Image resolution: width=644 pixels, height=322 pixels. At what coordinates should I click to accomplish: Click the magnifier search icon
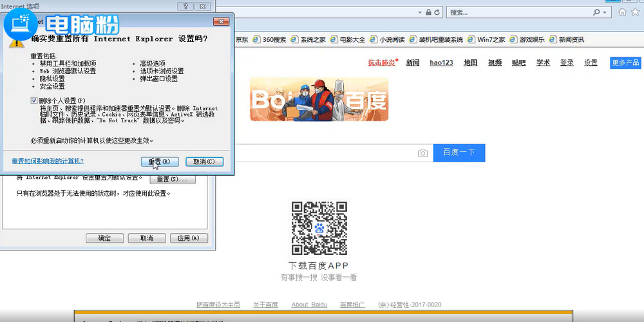(x=596, y=12)
